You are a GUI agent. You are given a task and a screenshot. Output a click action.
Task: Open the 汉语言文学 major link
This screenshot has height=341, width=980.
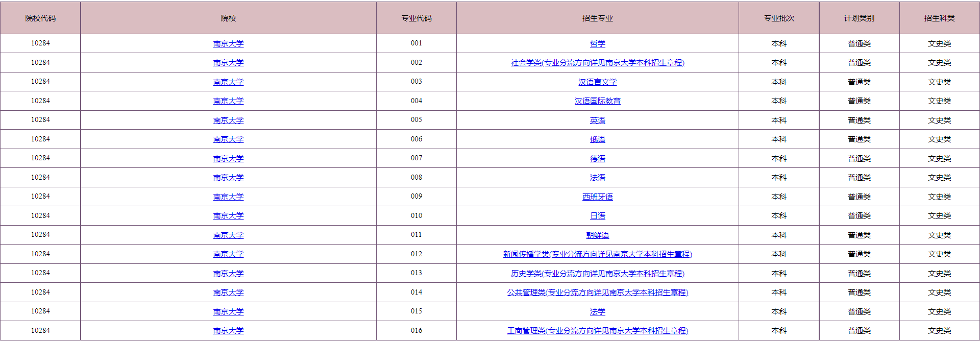[x=597, y=82]
